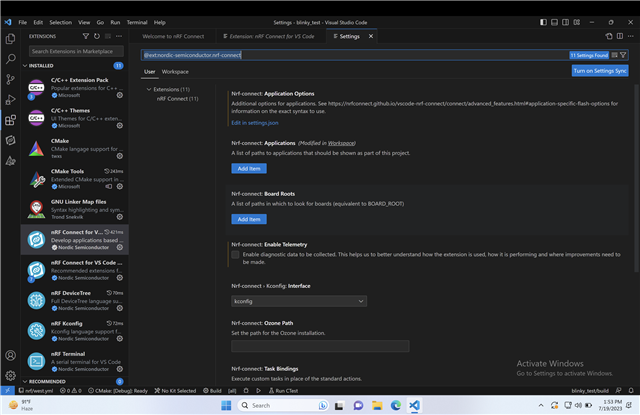Open gear menu for CMake extension
Image resolution: width=640 pixels, height=415 pixels.
120,156
